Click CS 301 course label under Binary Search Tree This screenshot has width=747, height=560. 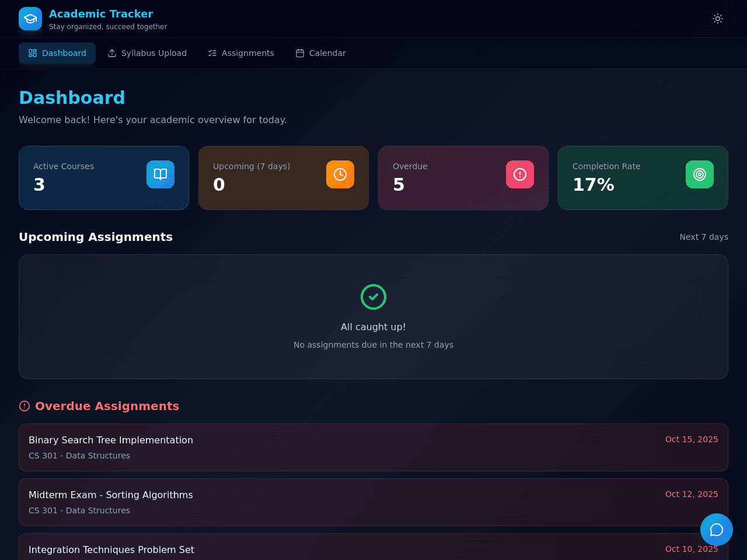coord(79,456)
